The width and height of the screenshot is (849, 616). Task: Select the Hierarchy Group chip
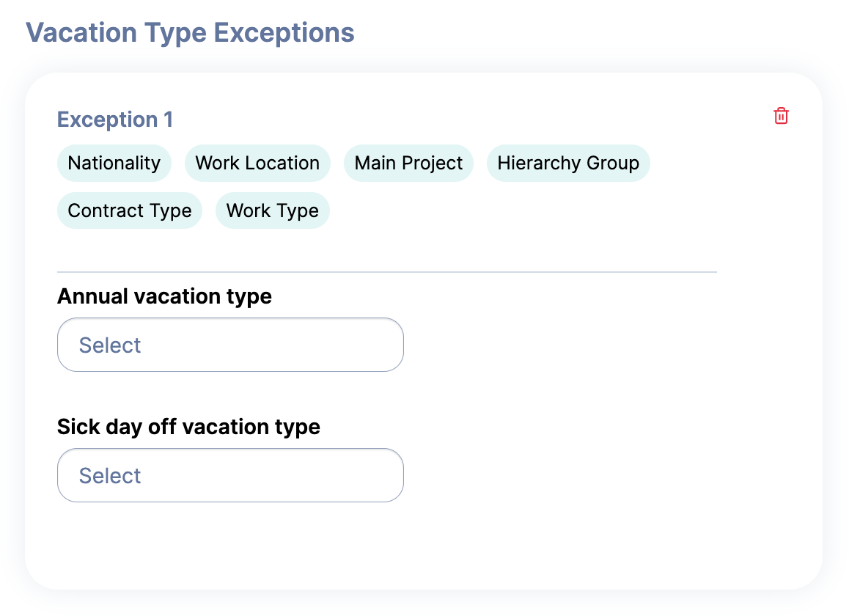pos(568,163)
